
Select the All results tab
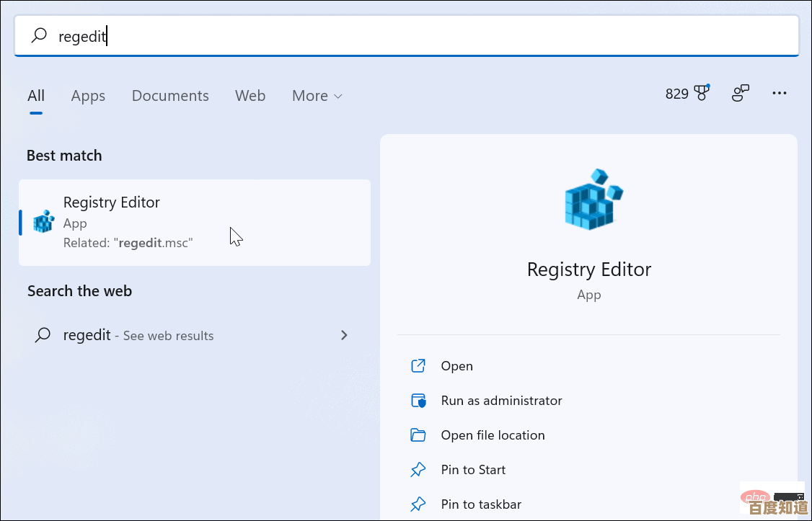click(x=36, y=96)
